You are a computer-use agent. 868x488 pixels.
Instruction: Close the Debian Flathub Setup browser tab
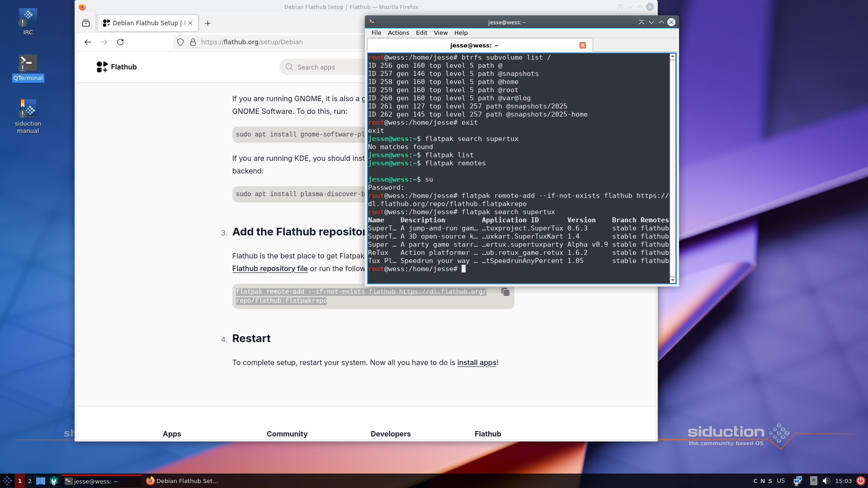(190, 23)
